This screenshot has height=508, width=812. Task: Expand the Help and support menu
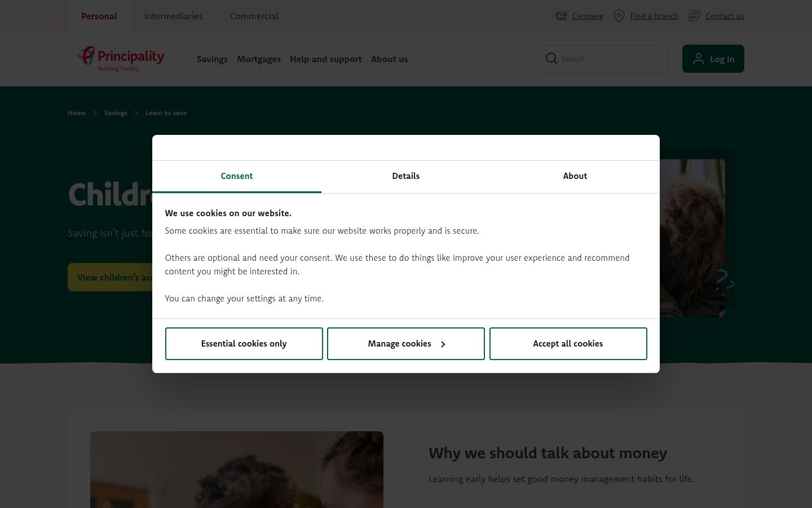click(326, 59)
